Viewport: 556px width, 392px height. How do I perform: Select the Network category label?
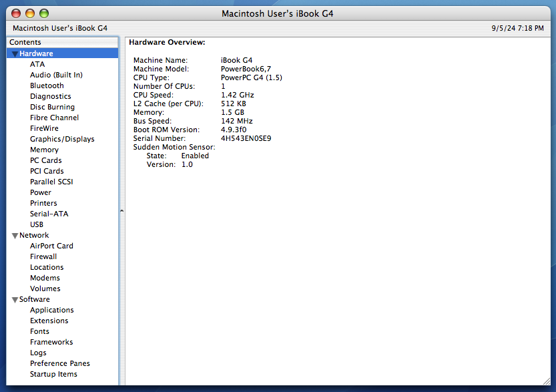34,235
